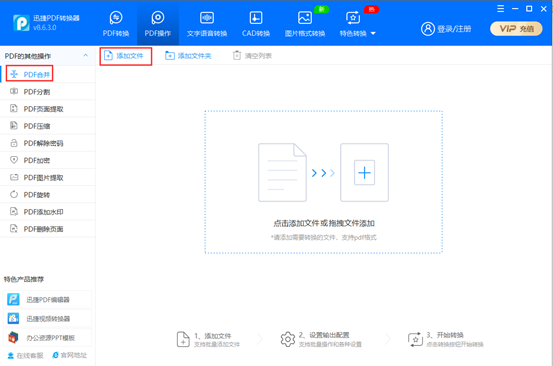The height and width of the screenshot is (366, 553).
Task: Click the 特色转换 star icon
Action: (353, 18)
